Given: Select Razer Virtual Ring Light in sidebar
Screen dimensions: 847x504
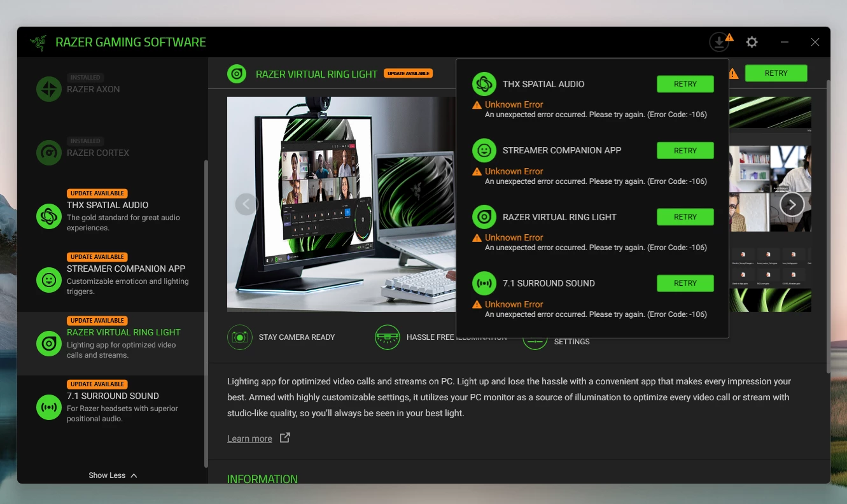Looking at the screenshot, I should pos(111,344).
